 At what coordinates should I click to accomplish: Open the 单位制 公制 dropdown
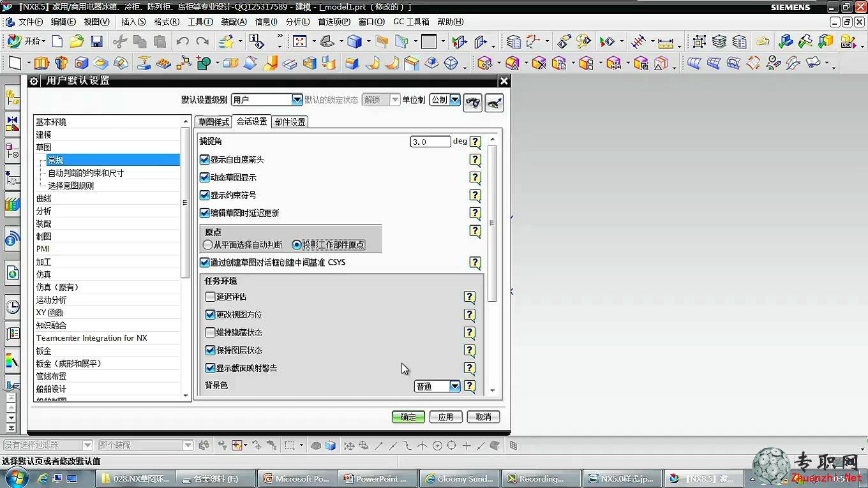pos(445,100)
